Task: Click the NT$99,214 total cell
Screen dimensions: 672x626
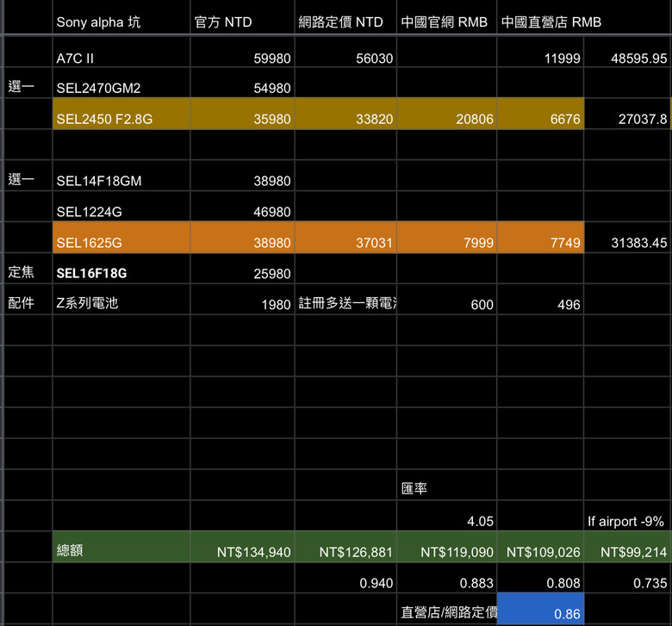Action: pos(628,547)
